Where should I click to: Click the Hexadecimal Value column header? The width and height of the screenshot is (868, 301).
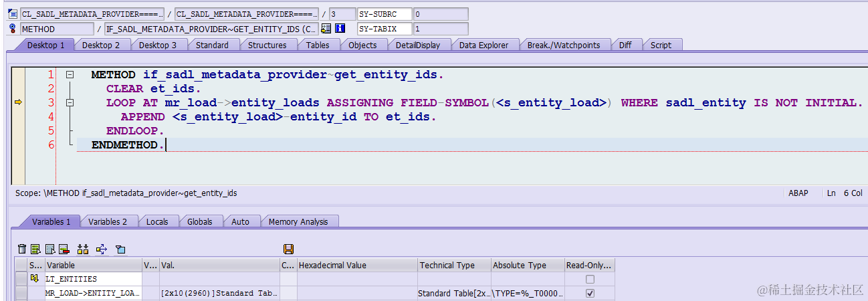click(357, 266)
